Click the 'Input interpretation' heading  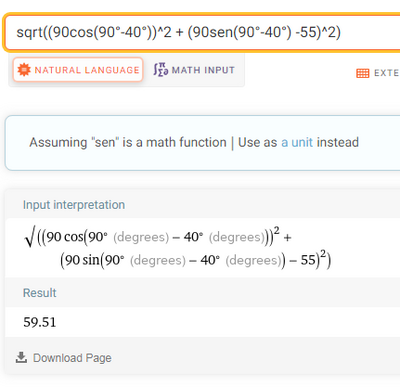[x=74, y=205]
